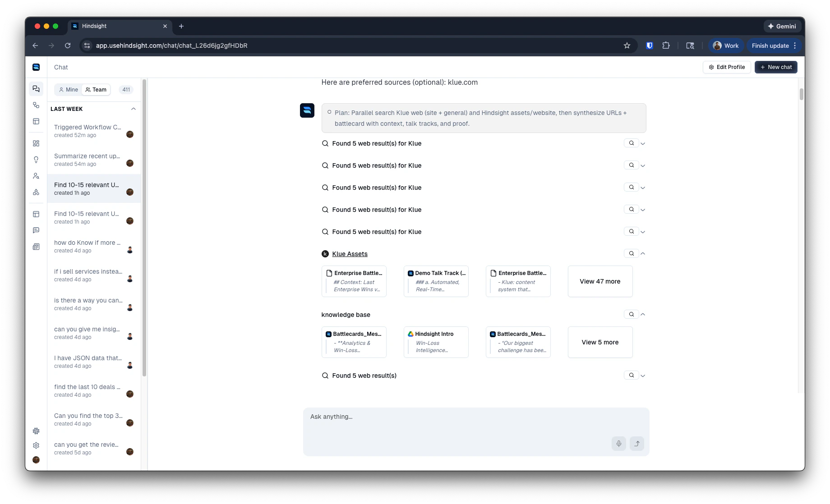
Task: Switch to the Mine filter
Action: pos(68,89)
